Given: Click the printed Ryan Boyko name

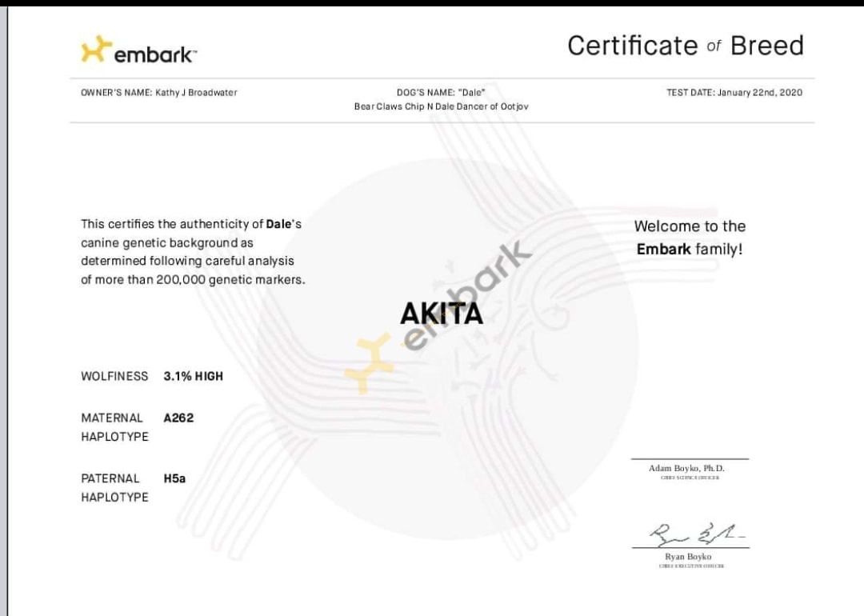Looking at the screenshot, I should tap(688, 557).
